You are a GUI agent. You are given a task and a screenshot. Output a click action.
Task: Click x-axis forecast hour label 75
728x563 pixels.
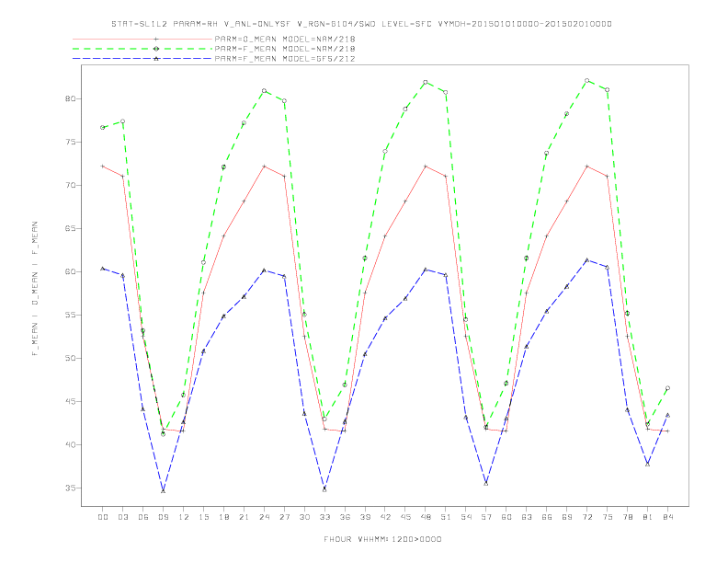tap(608, 517)
